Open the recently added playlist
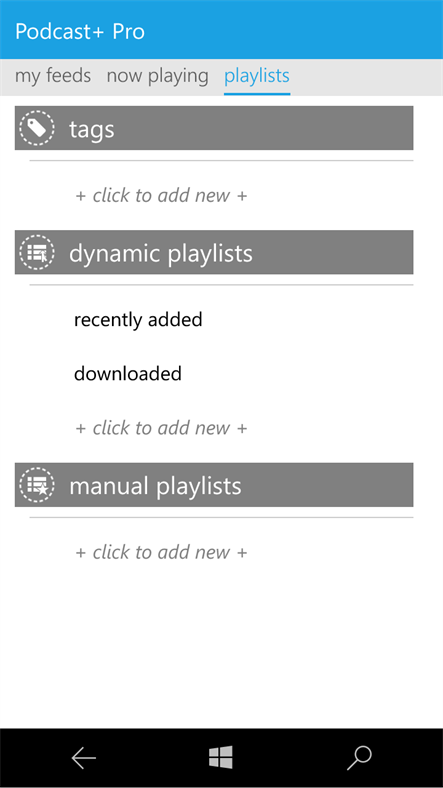The image size is (443, 788). 138,320
